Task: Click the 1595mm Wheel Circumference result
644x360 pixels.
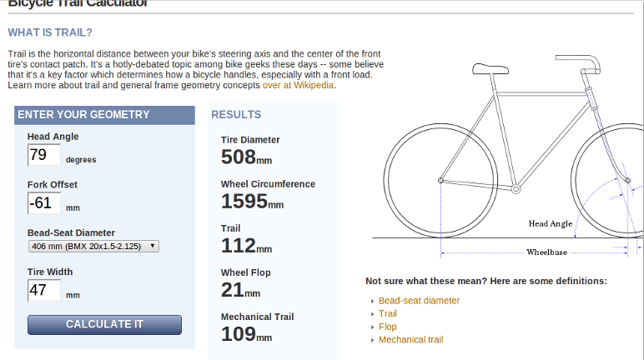Action: 252,202
